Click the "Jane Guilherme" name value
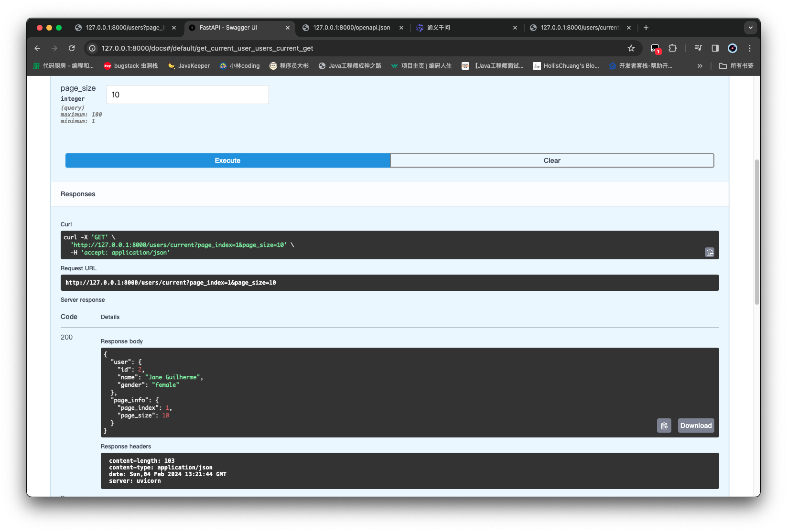The image size is (787, 532). point(172,377)
